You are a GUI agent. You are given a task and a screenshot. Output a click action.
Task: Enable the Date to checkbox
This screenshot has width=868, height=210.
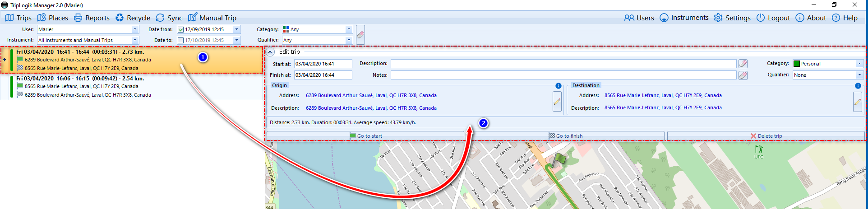tap(181, 40)
